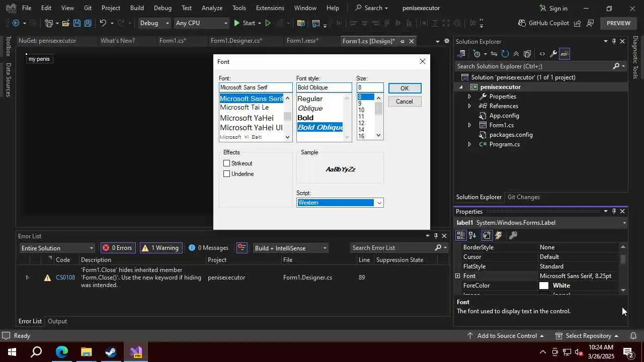Viewport: 644px width, 362px height.
Task: Open Entire Solution scope dropdown
Action: point(57,248)
